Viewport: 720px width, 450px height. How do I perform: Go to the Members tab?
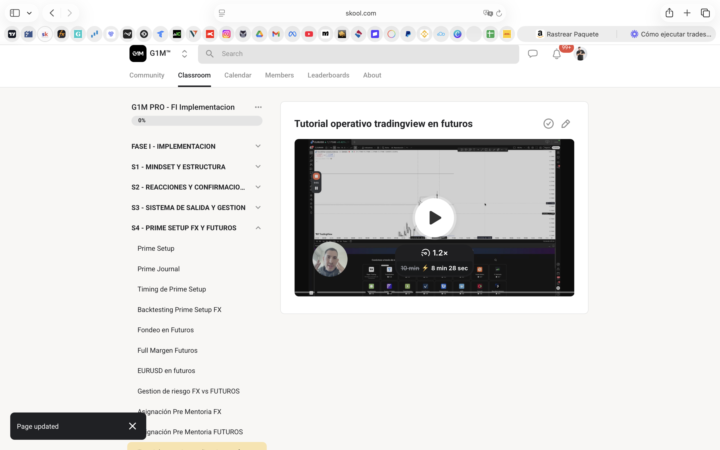pyautogui.click(x=279, y=75)
